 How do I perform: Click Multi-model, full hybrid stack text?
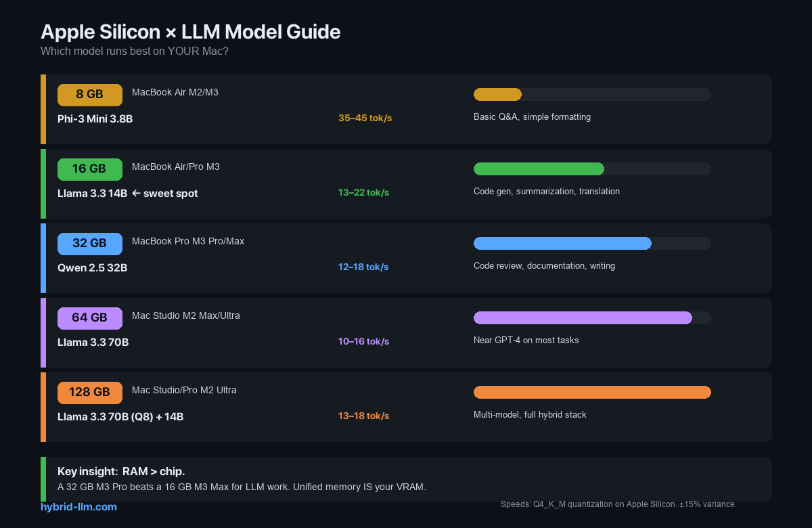[x=530, y=415]
